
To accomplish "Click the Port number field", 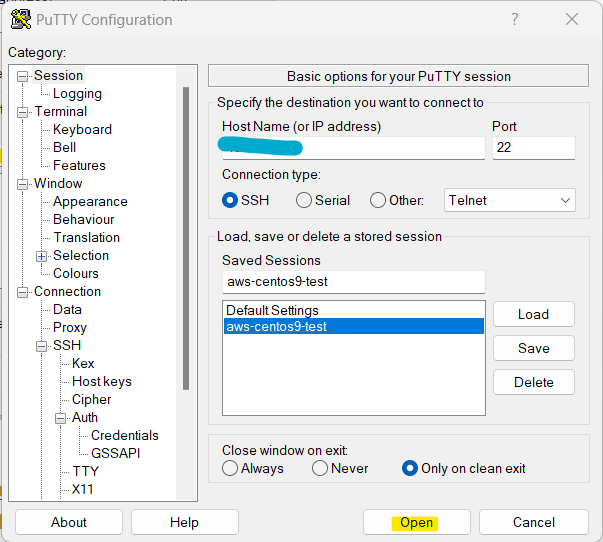I will point(534,148).
